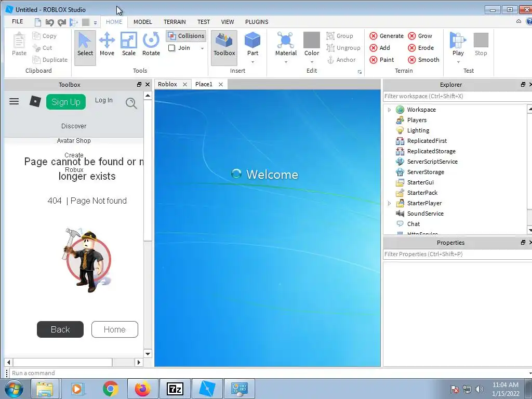The width and height of the screenshot is (532, 399).
Task: Switch to the MODEL ribbon tab
Action: pos(142,22)
